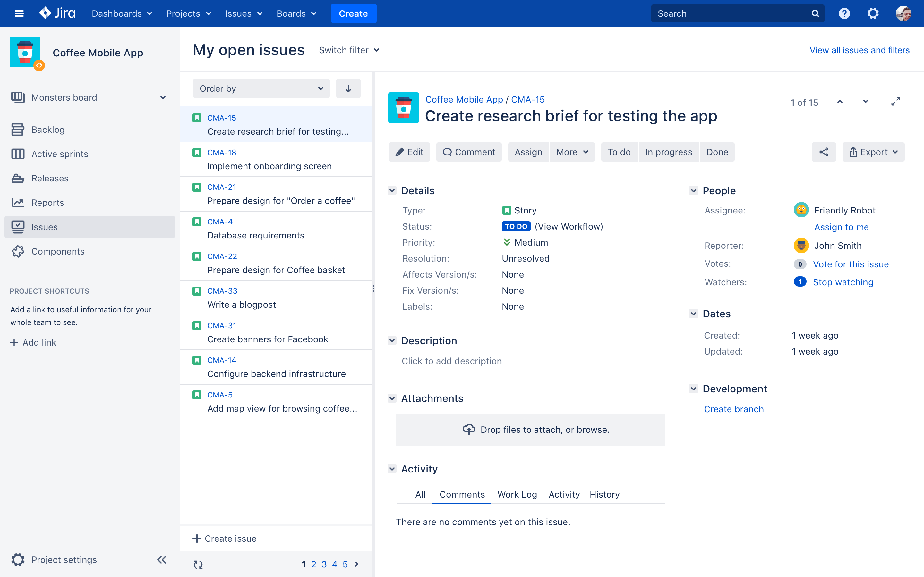Select the History tab in Activity

click(604, 494)
